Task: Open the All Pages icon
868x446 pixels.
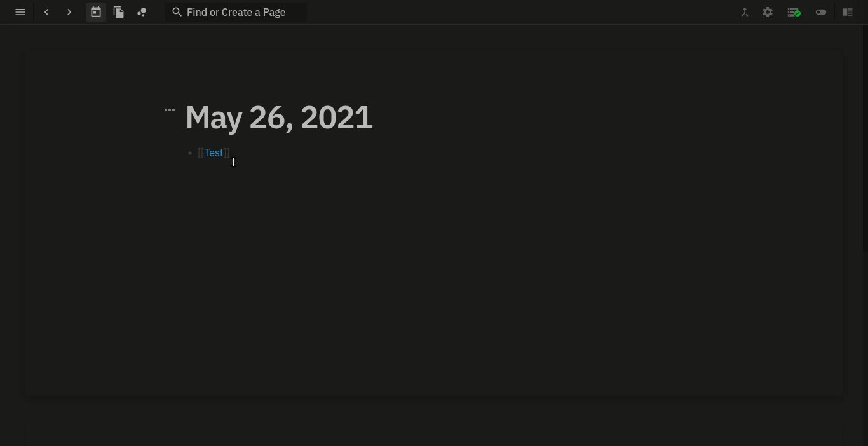Action: pyautogui.click(x=119, y=12)
